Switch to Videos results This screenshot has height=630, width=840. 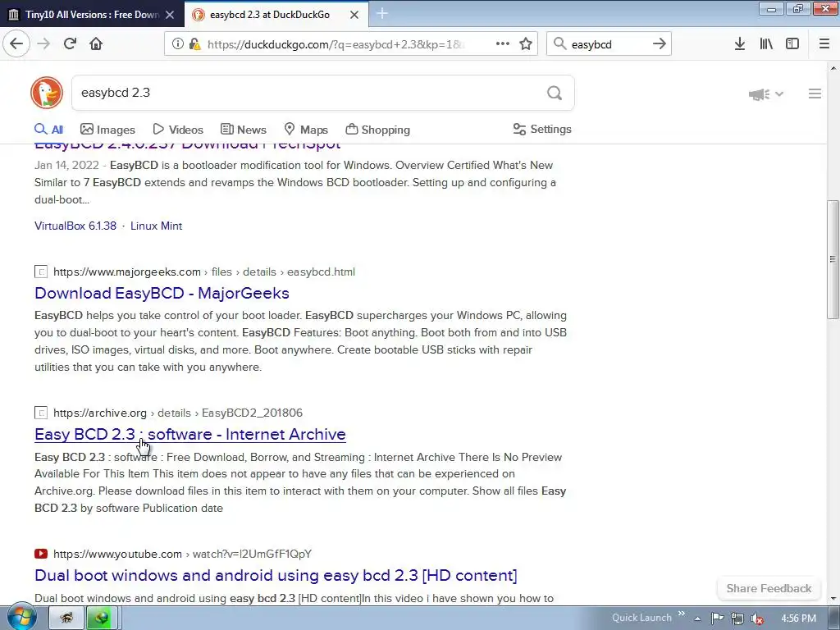[178, 129]
